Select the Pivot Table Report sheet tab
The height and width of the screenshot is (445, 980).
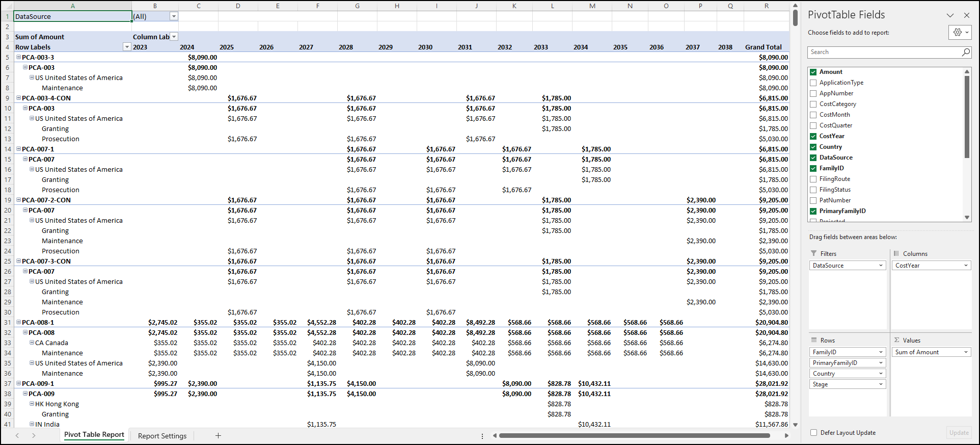94,435
